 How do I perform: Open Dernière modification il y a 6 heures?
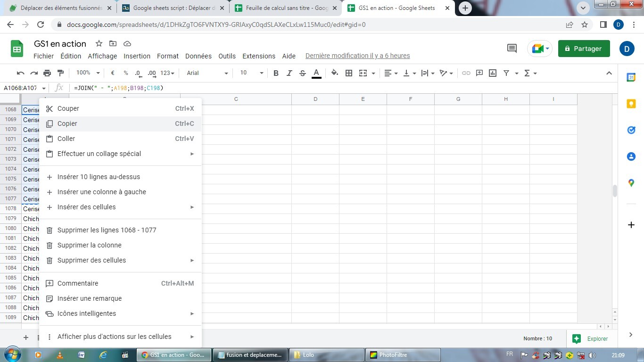click(x=357, y=56)
